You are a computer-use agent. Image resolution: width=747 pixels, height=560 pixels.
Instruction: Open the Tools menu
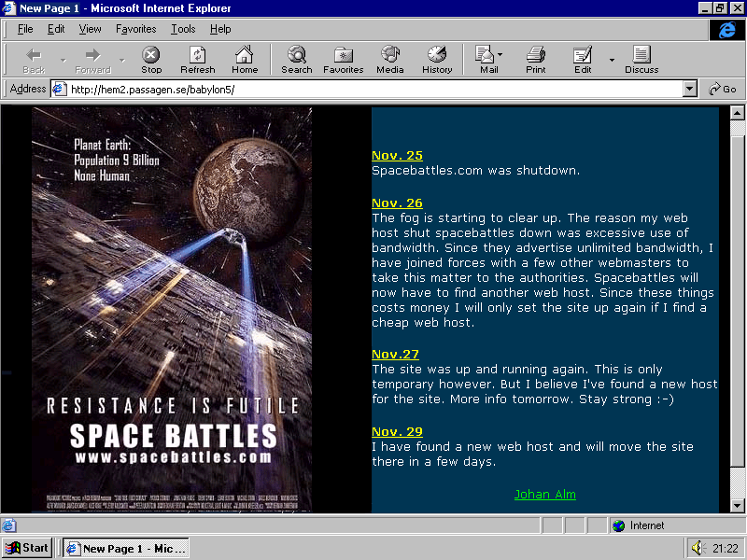tap(183, 29)
